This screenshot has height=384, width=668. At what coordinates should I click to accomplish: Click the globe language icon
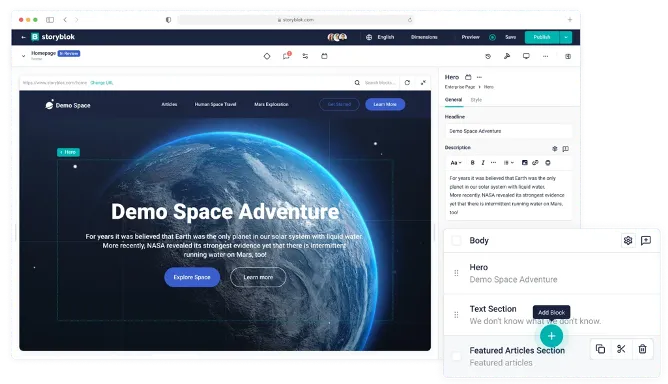(x=369, y=37)
